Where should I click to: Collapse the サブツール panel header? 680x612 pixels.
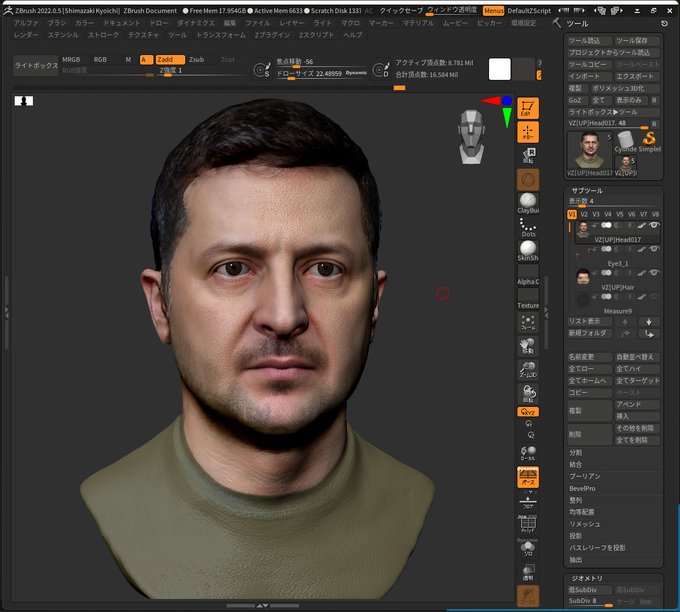587,189
